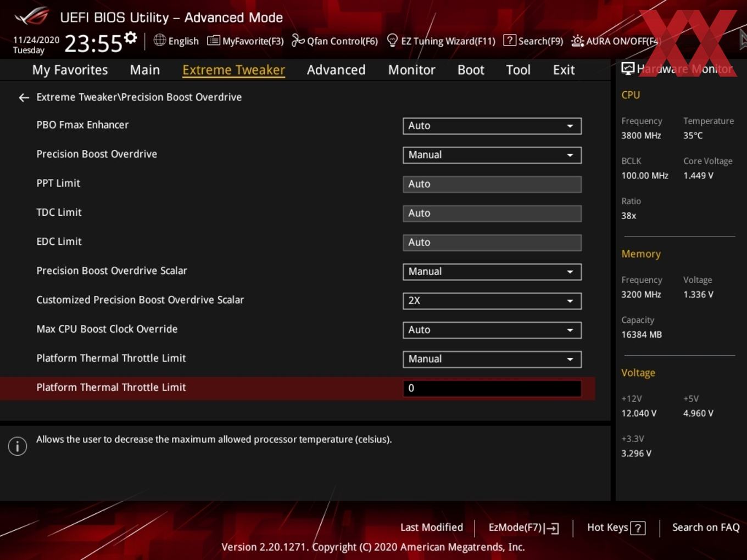
Task: Open Precision Boost Overdrive mode dropdown
Action: 492,155
